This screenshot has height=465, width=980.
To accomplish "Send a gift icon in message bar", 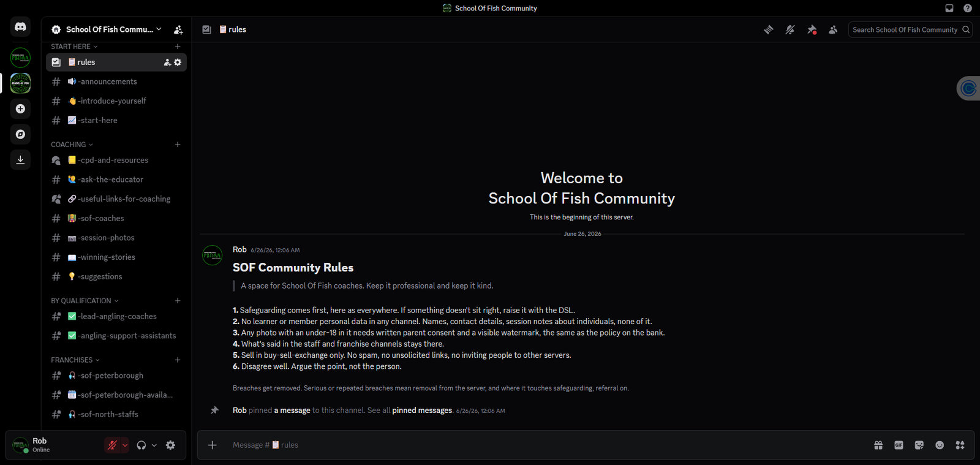I will (878, 445).
